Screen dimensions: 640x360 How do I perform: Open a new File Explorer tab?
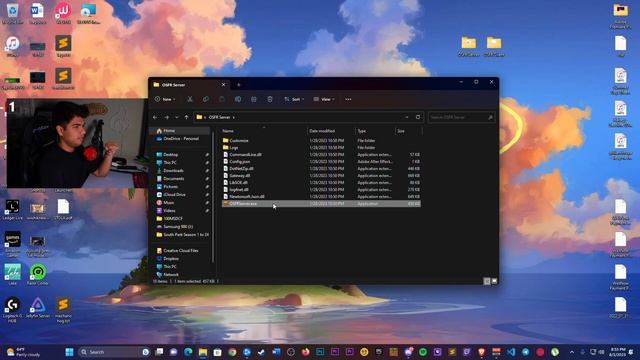239,85
